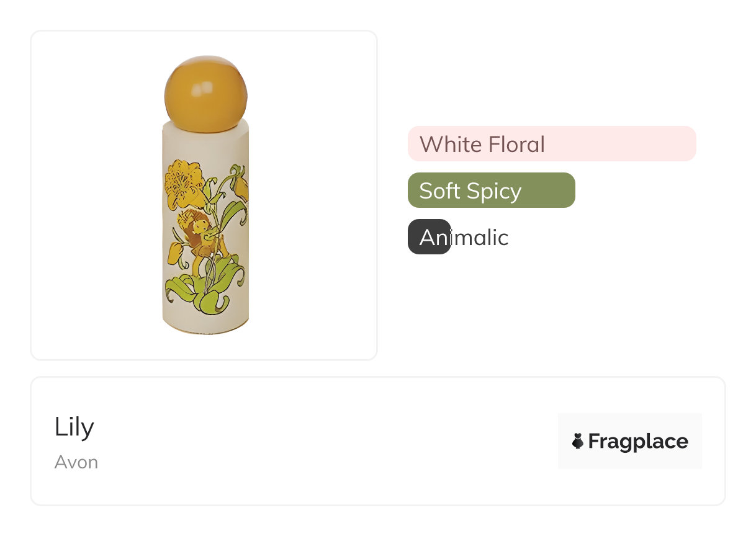756x536 pixels.
Task: Open the Lily fragrance title
Action: pos(74,427)
